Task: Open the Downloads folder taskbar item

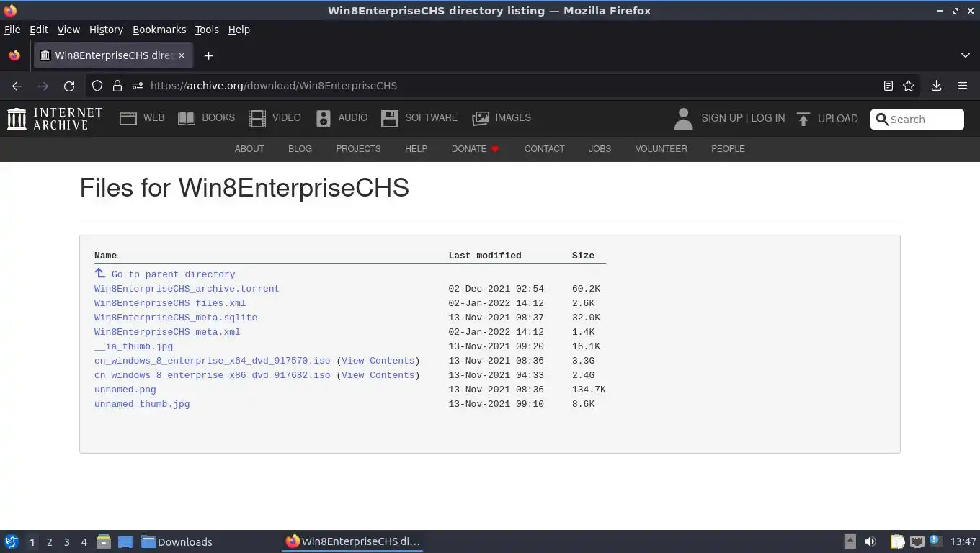Action: point(177,542)
